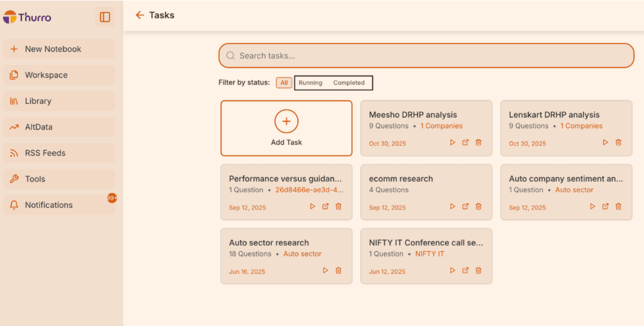Viewport: 644px width, 326px height.
Task: Open the Auto sector link in Auto sector research
Action: point(302,254)
